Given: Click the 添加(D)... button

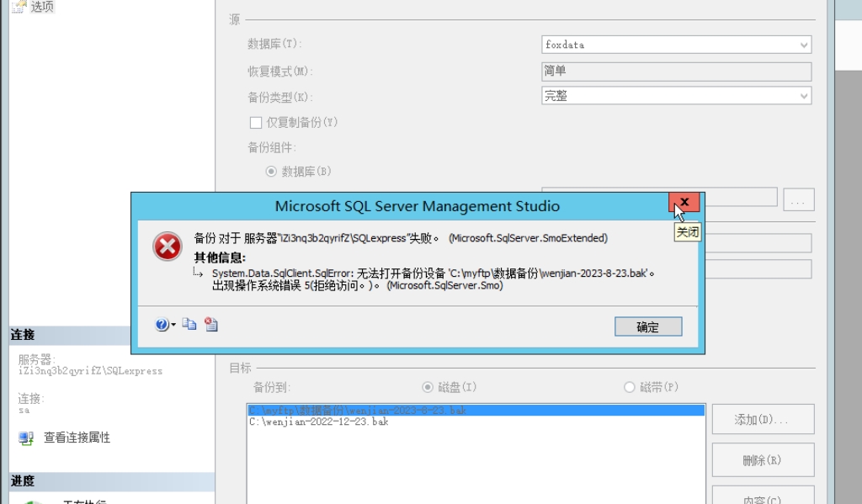Looking at the screenshot, I should [763, 419].
